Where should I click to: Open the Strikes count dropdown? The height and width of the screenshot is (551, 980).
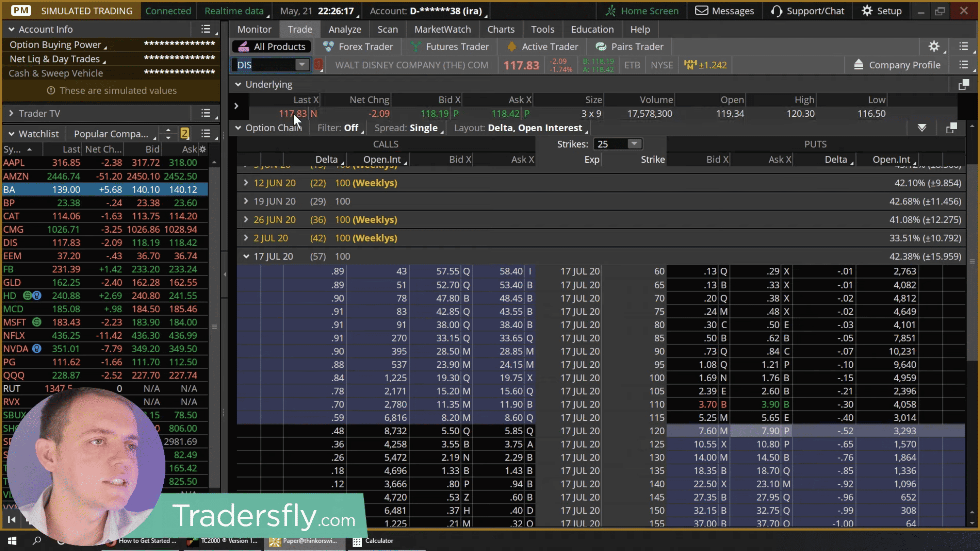[634, 144]
